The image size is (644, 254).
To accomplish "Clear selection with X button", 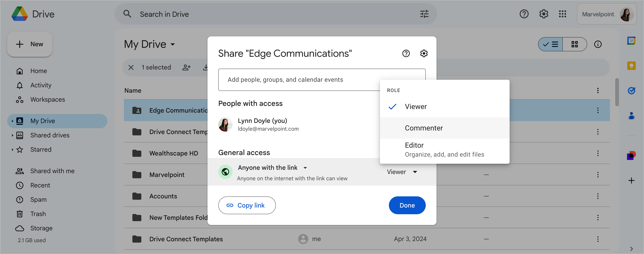I will pos(131,67).
